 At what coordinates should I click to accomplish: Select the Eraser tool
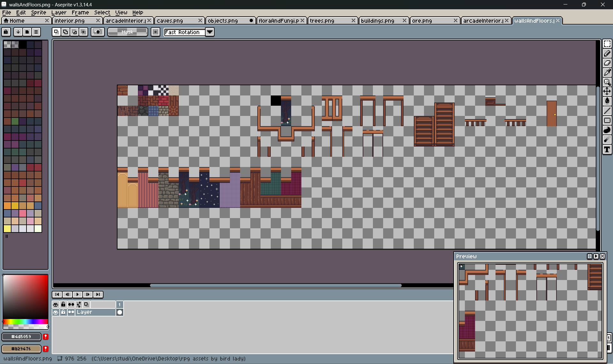pyautogui.click(x=607, y=63)
